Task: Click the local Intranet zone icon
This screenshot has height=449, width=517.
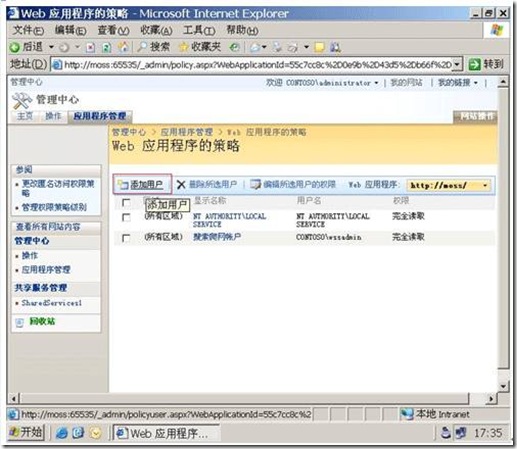Action: click(406, 414)
